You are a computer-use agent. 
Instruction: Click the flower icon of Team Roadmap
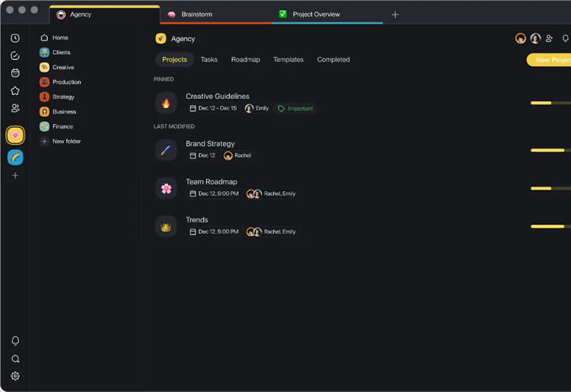pos(166,188)
